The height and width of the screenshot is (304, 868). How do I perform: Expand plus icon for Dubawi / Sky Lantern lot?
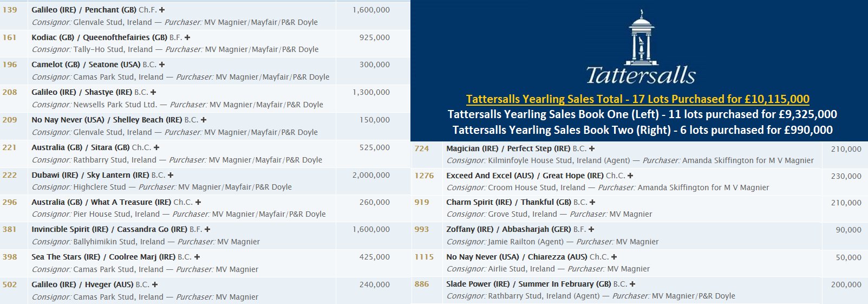point(171,176)
